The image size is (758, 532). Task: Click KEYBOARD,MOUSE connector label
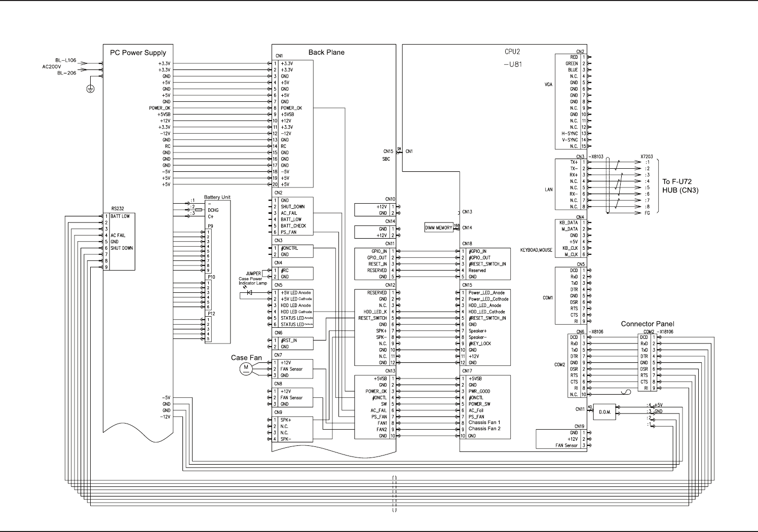click(x=536, y=250)
